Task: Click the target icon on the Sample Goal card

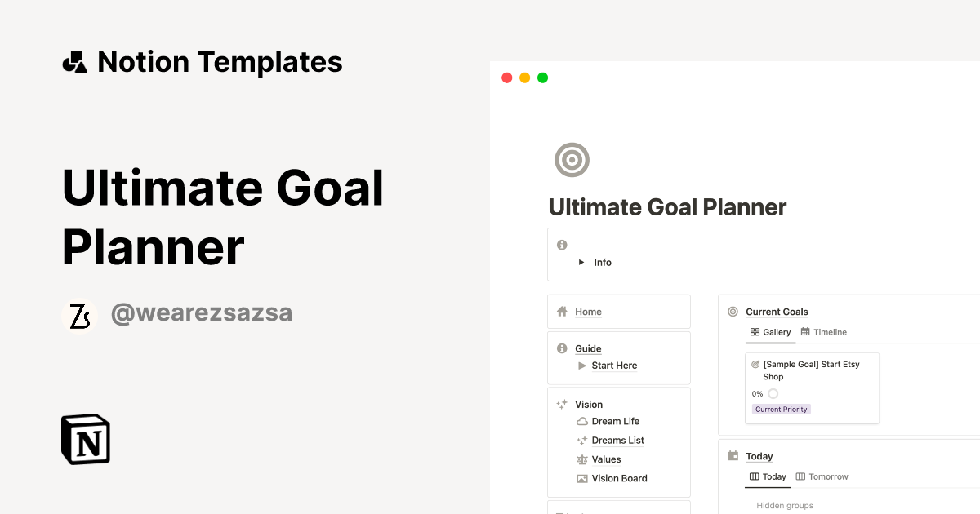Action: (755, 364)
